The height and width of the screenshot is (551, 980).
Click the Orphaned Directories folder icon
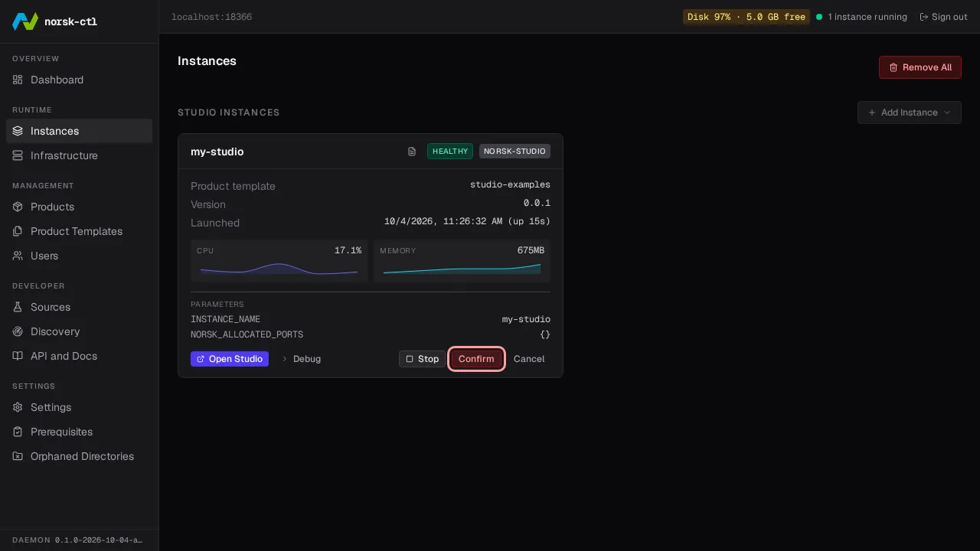click(18, 456)
